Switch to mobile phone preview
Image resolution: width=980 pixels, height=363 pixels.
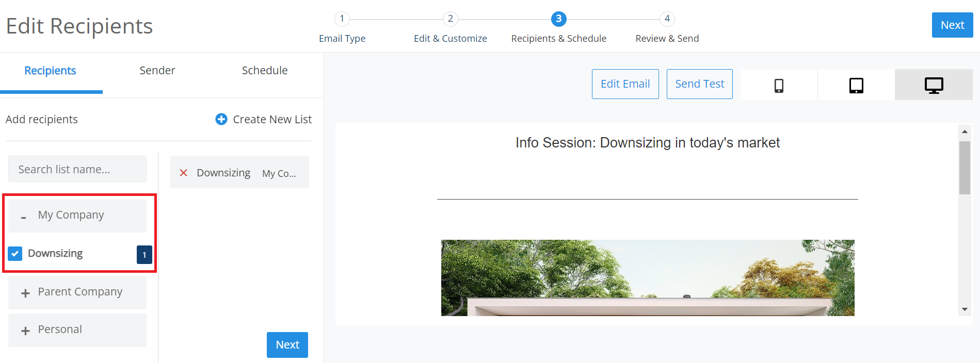[x=779, y=85]
